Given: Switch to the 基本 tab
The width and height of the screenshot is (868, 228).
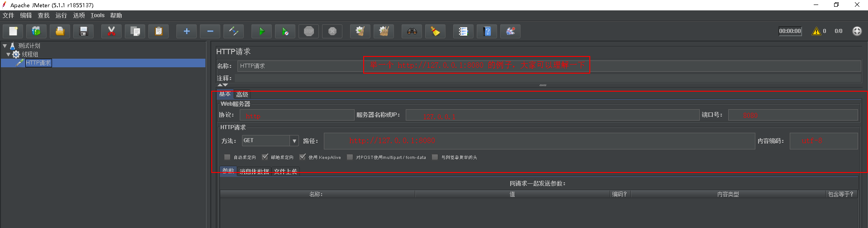Looking at the screenshot, I should click(x=225, y=94).
